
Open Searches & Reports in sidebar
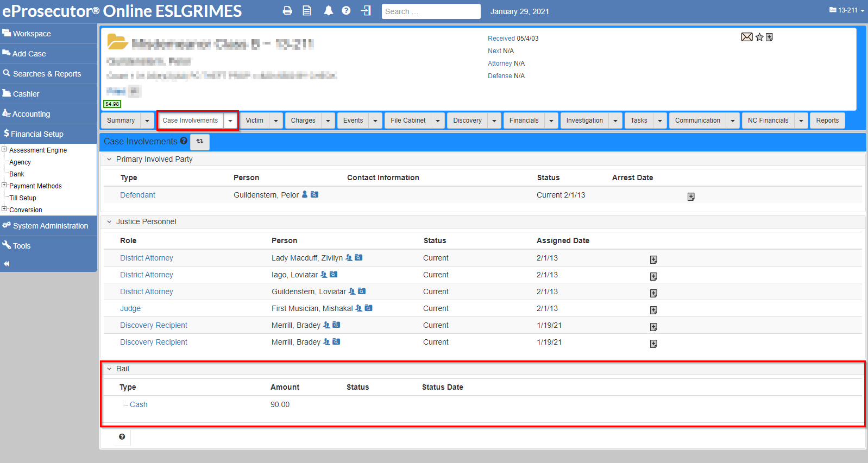(48, 74)
